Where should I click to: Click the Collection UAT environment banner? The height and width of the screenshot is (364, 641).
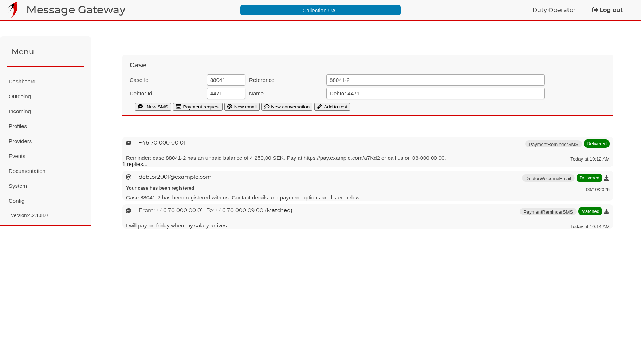pyautogui.click(x=320, y=10)
